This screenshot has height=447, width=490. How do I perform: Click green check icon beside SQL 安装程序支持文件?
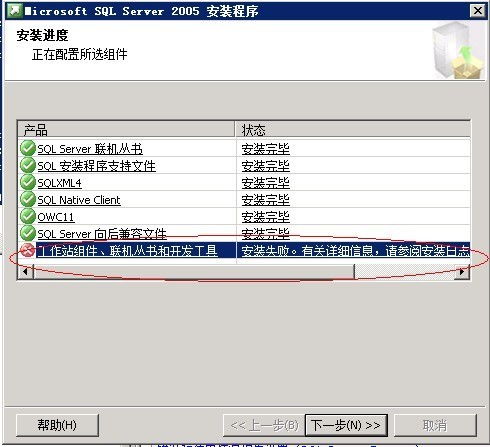(28, 165)
